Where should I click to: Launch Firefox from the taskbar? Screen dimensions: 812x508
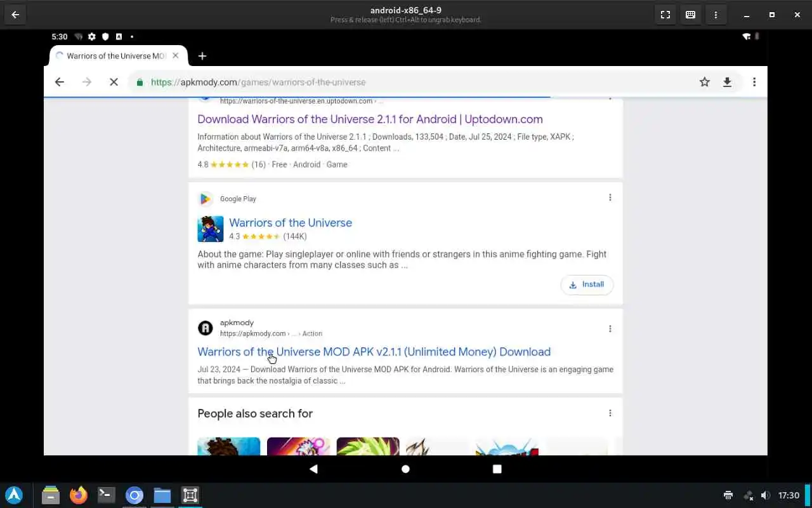coord(79,495)
